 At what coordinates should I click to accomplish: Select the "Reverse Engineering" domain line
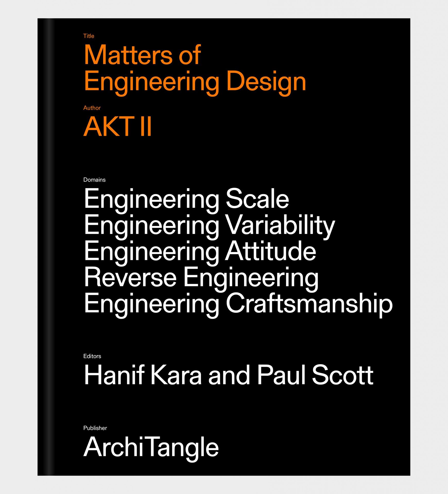click(201, 278)
